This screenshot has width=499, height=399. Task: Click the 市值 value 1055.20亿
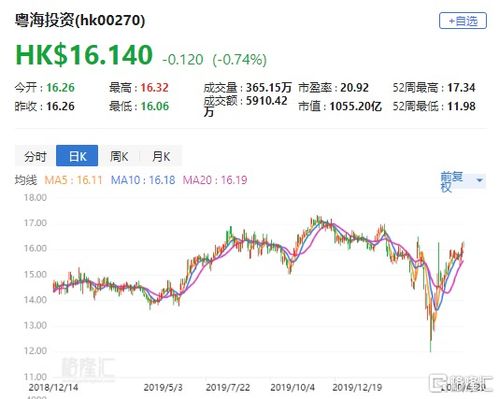(356, 106)
